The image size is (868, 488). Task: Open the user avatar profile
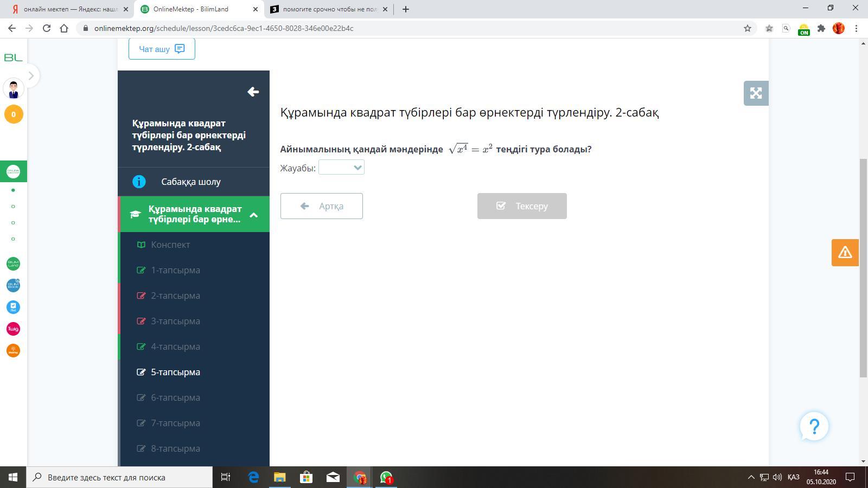click(14, 88)
